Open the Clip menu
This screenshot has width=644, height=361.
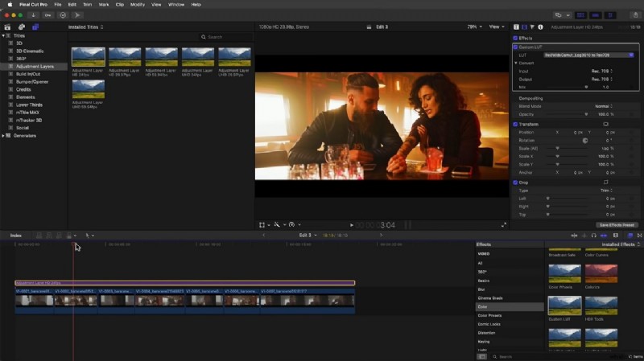(x=119, y=5)
